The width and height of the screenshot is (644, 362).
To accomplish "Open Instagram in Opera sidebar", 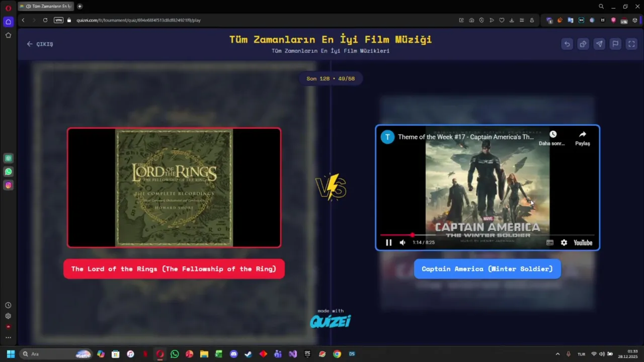I will click(x=8, y=186).
